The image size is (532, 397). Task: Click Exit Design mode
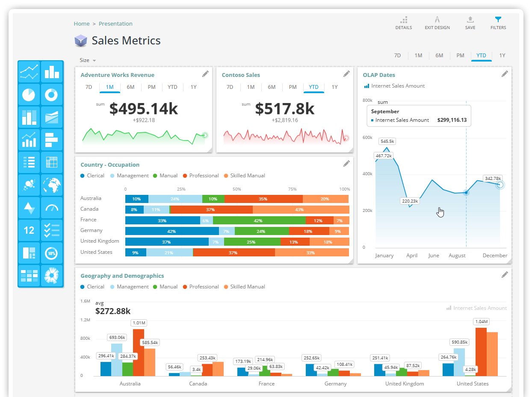click(437, 23)
